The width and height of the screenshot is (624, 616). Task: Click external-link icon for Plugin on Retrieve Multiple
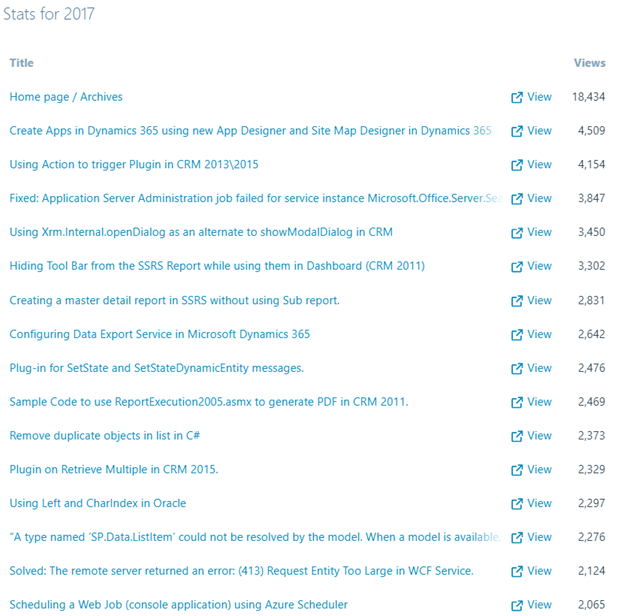coord(517,470)
